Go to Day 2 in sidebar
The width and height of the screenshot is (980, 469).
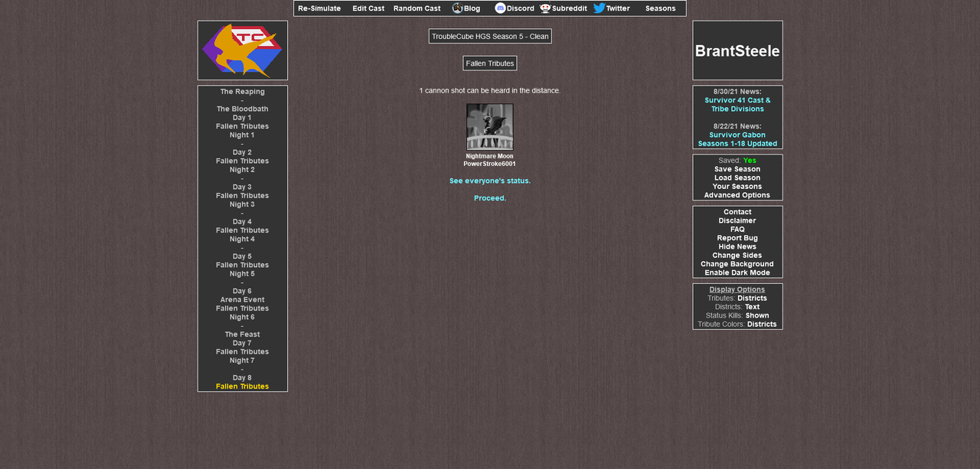point(243,152)
